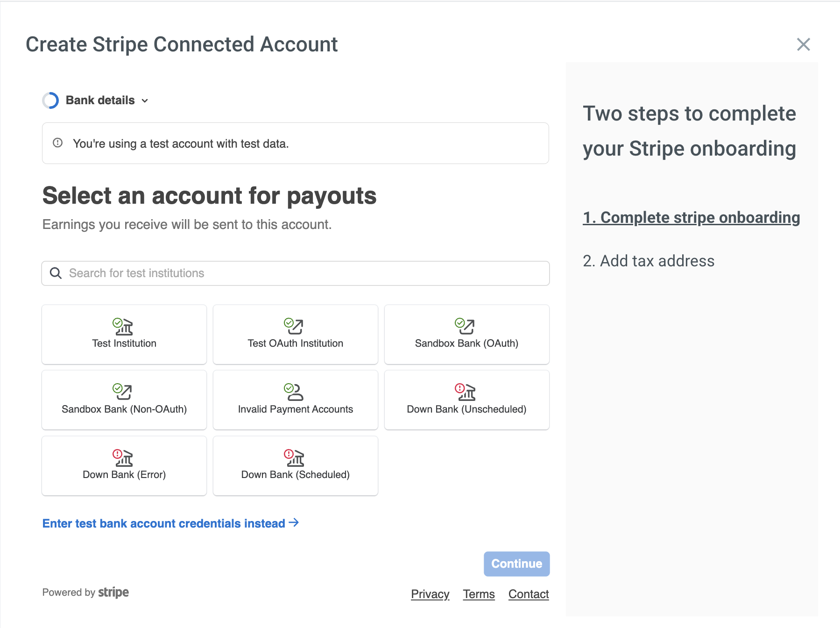Choose Test OAuth Institution icon
The height and width of the screenshot is (628, 840).
click(294, 326)
